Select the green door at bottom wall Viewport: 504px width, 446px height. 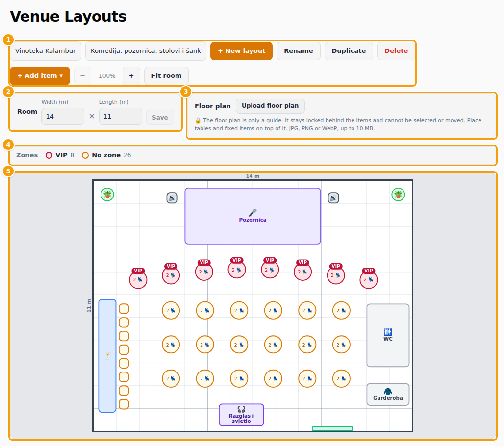(x=332, y=428)
